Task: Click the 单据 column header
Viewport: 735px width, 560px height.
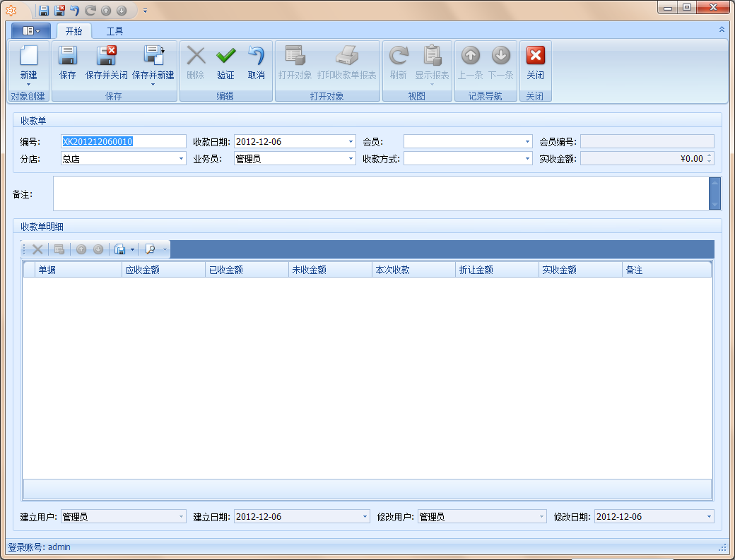Action: [78, 270]
